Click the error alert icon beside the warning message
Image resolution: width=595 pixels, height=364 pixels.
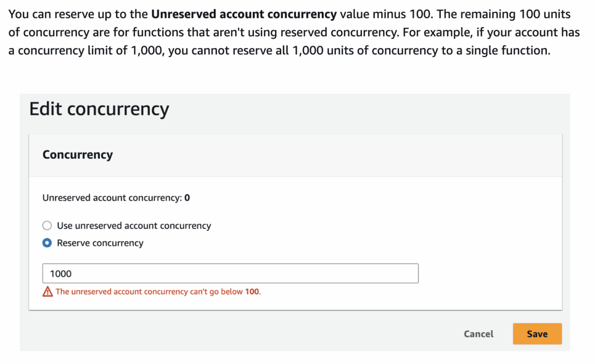click(x=47, y=292)
